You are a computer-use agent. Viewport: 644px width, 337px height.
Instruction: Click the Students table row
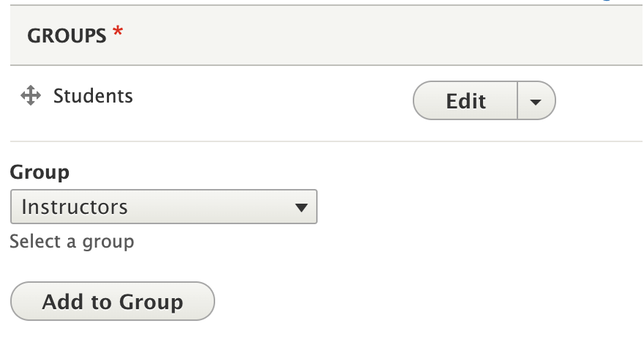click(x=326, y=103)
